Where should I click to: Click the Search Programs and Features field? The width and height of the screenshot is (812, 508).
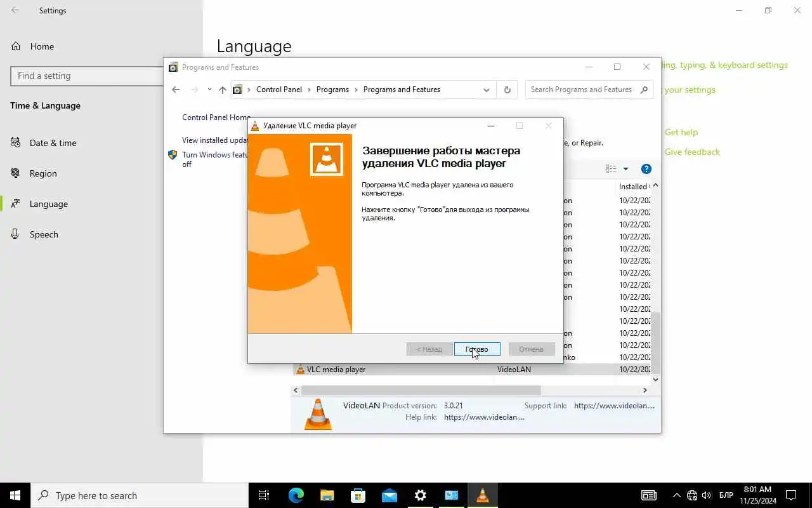[x=582, y=90]
